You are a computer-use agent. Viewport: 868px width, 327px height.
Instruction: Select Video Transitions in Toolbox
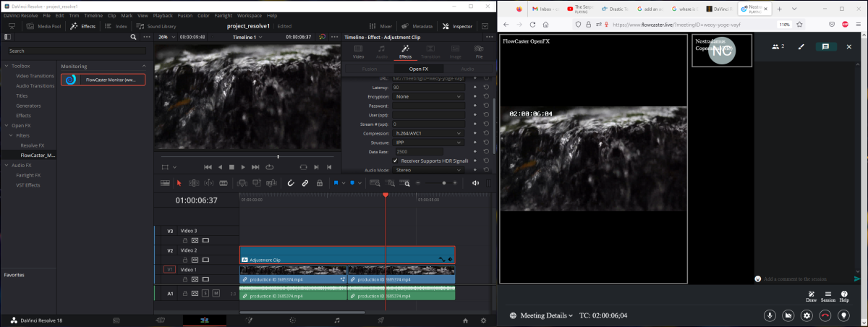tap(35, 75)
